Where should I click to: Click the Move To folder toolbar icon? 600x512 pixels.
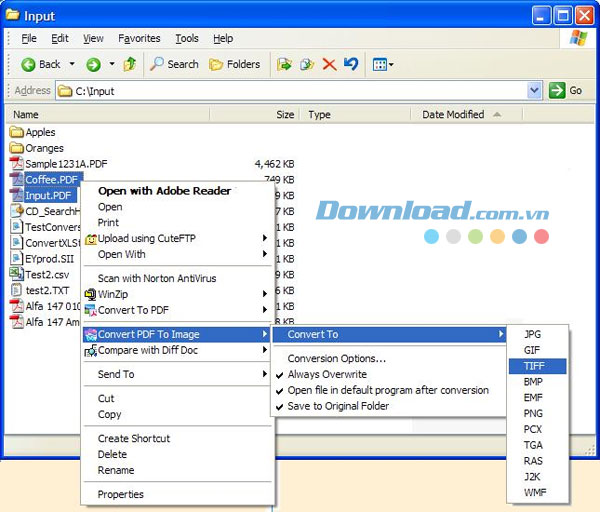click(285, 64)
